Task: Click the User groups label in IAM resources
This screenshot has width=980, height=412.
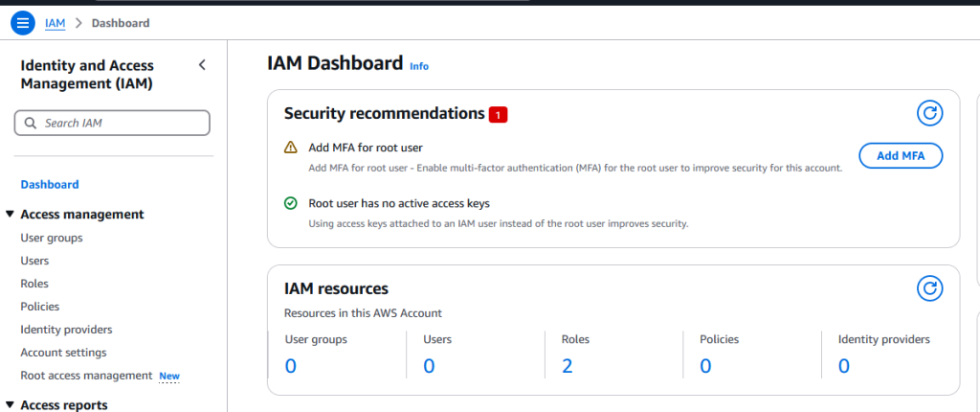Action: 316,339
